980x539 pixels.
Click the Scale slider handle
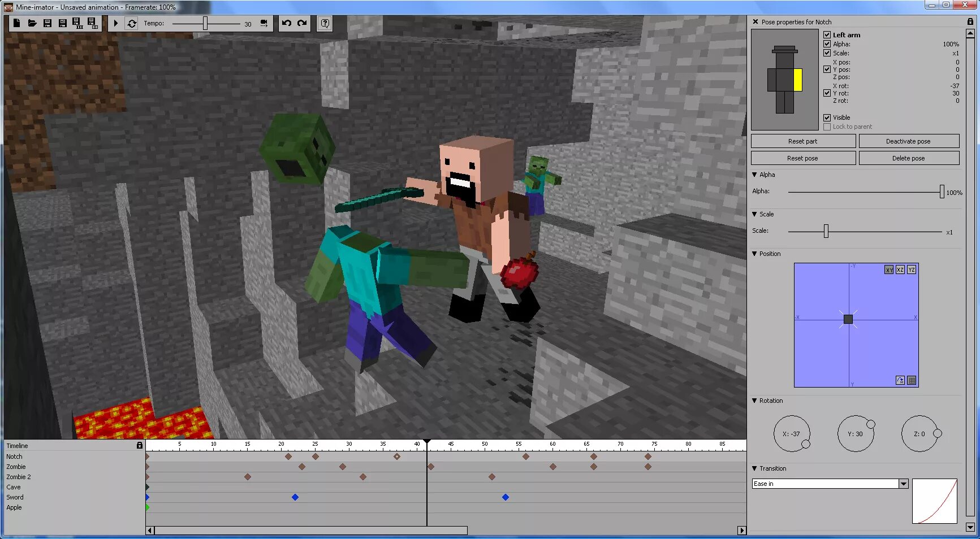pos(826,231)
